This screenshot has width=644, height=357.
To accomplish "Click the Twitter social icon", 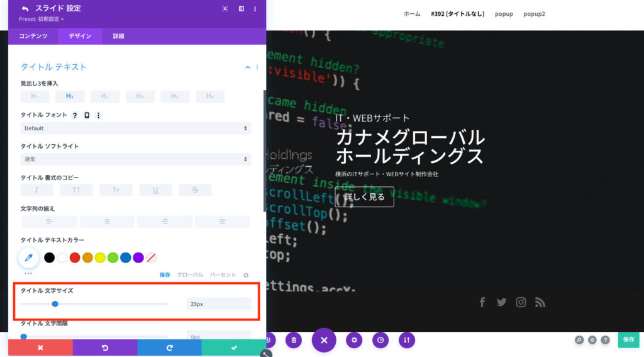I will click(501, 302).
